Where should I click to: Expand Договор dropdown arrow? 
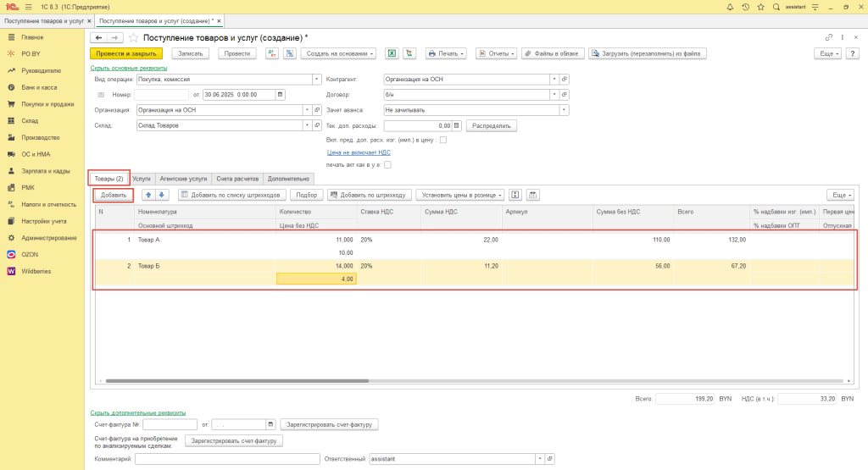pos(554,95)
